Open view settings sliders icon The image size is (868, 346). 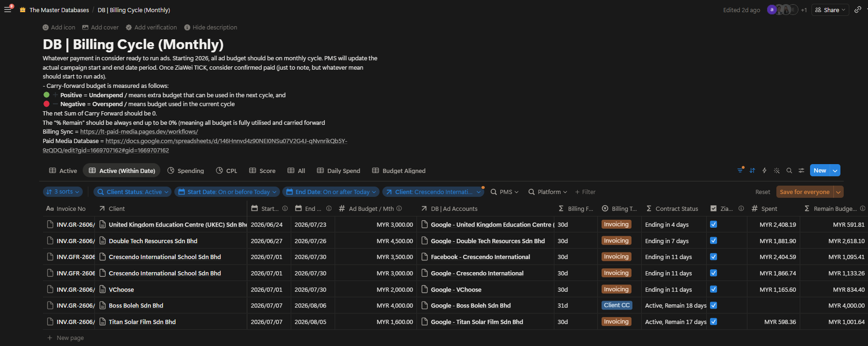pos(801,171)
